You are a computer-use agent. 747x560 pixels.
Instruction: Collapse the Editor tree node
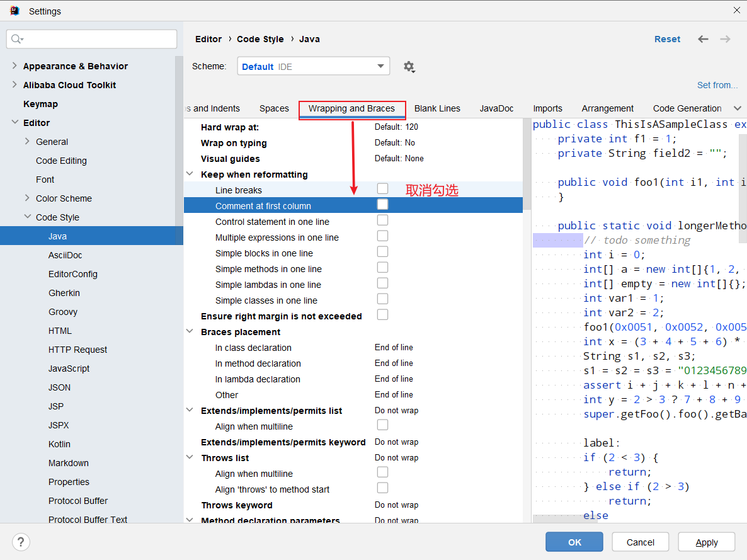[14, 122]
